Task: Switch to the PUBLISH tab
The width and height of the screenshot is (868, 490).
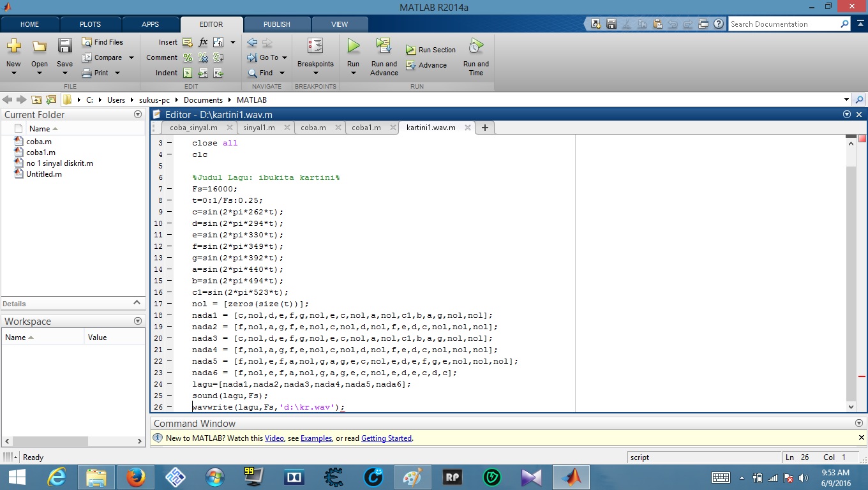Action: [x=276, y=24]
